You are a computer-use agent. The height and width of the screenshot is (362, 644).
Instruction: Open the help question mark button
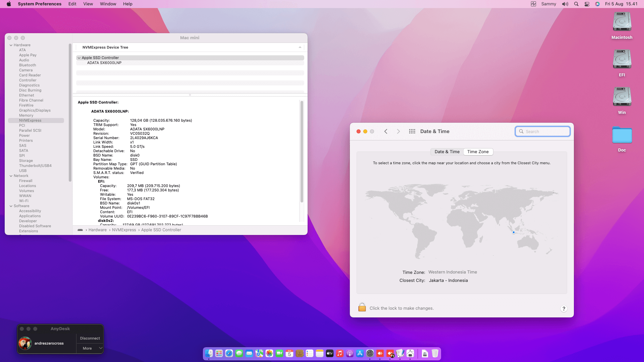click(564, 309)
